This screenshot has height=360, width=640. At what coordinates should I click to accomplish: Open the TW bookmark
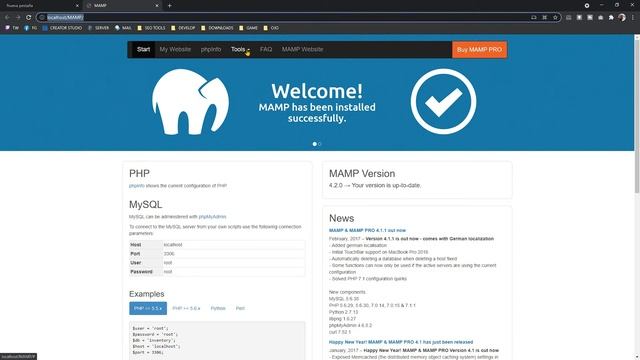[x=12, y=28]
